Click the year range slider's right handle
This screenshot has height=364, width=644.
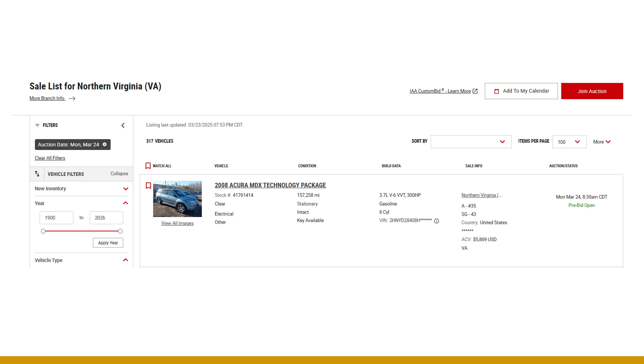[x=120, y=231]
